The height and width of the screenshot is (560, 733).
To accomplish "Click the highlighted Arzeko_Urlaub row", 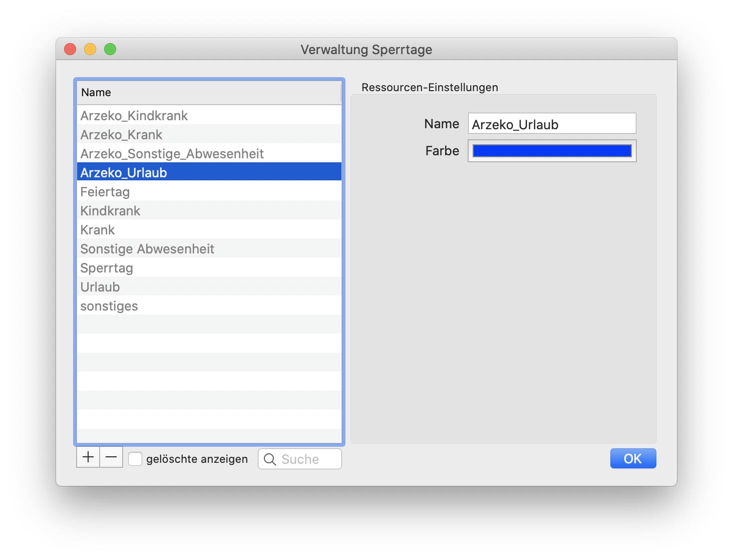I will coord(209,172).
